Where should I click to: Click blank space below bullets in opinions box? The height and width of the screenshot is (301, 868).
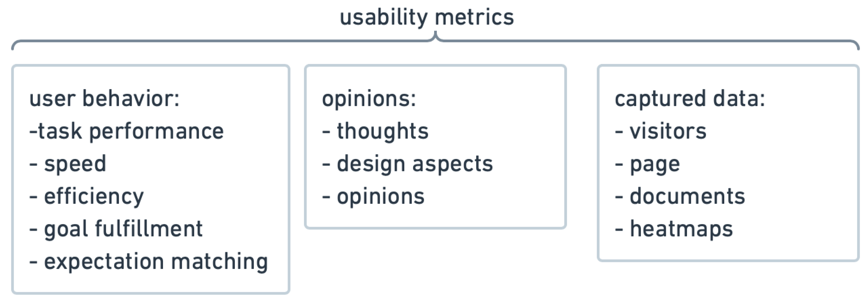pyautogui.click(x=435, y=216)
